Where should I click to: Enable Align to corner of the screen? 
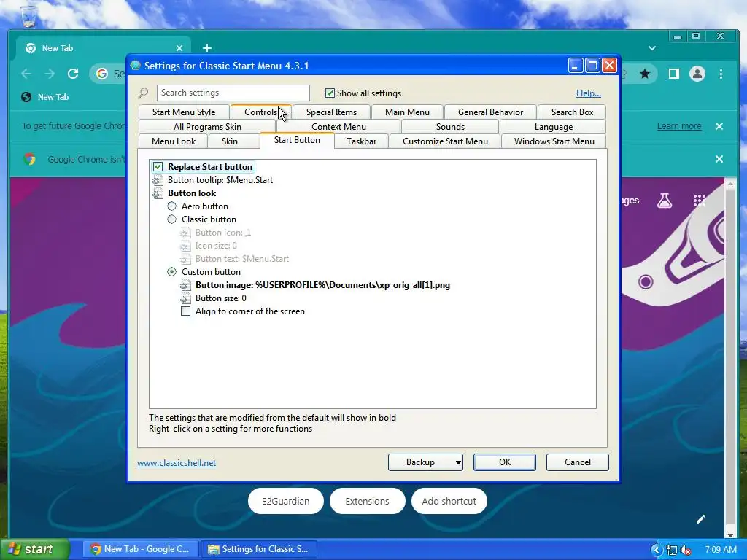(x=186, y=311)
